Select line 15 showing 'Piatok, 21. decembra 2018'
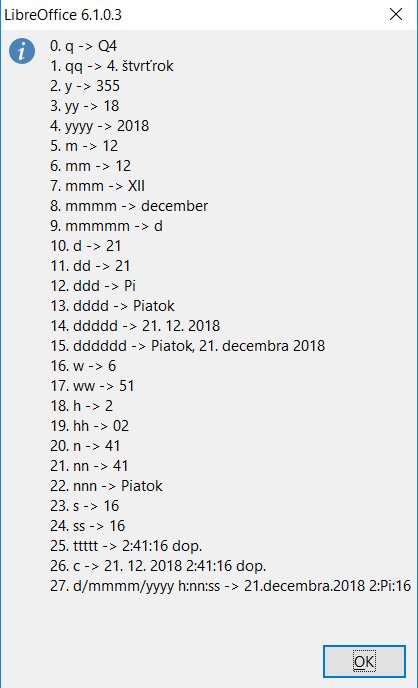This screenshot has width=418, height=688. (188, 346)
